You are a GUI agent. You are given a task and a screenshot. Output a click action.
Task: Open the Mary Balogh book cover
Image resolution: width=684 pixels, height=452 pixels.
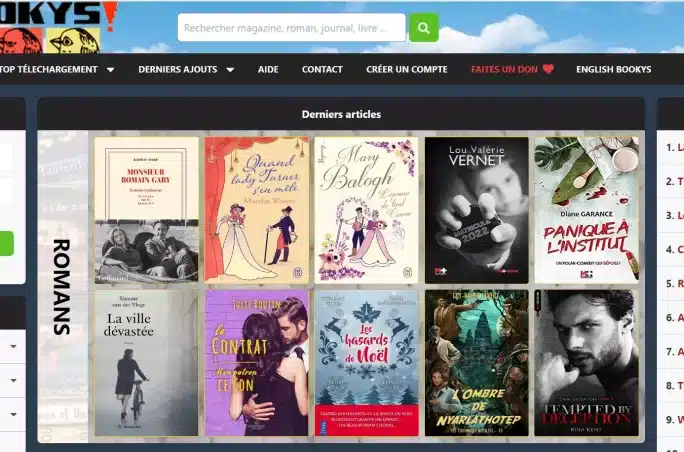pyautogui.click(x=366, y=210)
